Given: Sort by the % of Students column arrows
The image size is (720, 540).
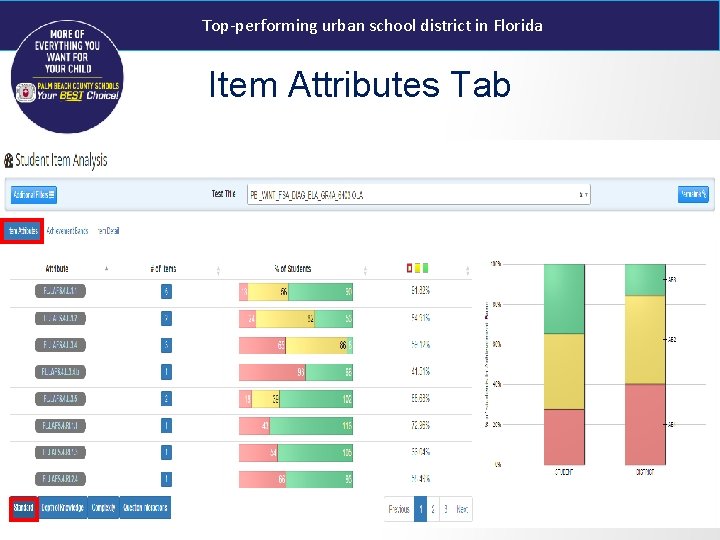Looking at the screenshot, I should 365,270.
